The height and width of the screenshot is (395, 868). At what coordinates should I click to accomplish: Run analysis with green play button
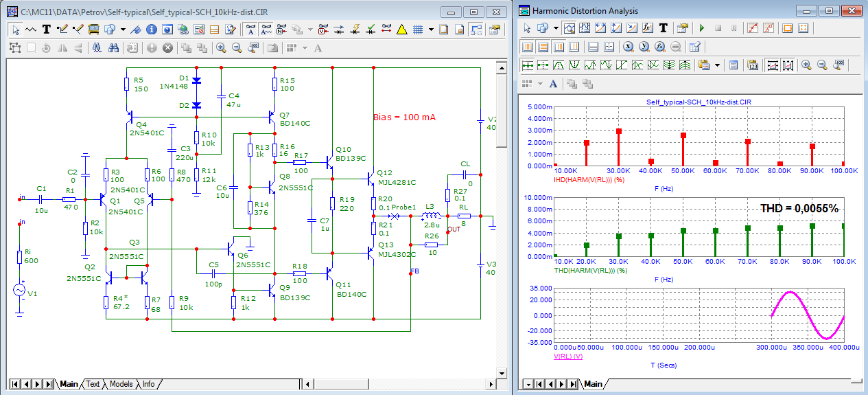coord(701,28)
